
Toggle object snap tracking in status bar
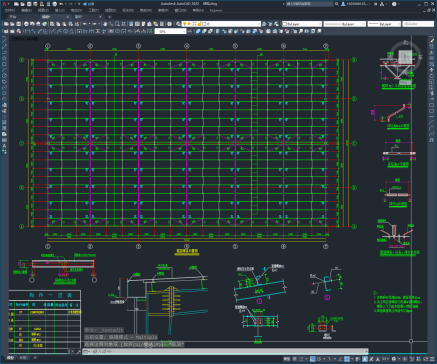pyautogui.click(x=340, y=359)
